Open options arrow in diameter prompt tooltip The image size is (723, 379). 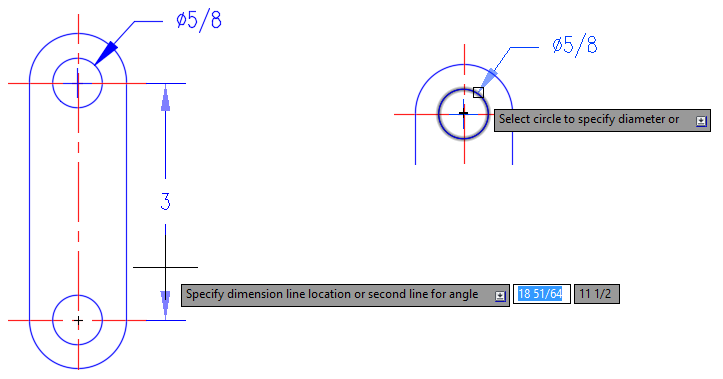(701, 121)
